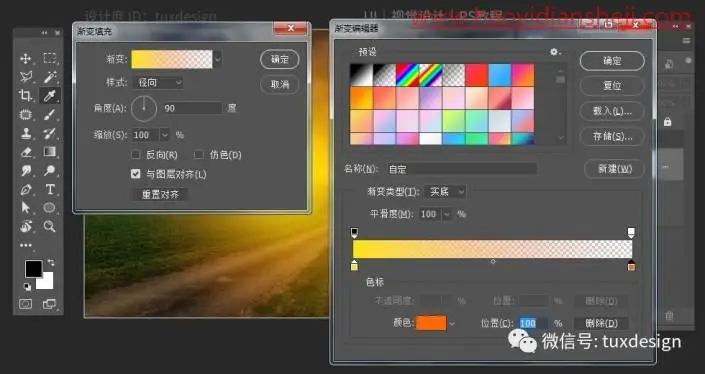Change the screen mode icon
Viewport: 705px width, 374px height.
click(x=49, y=304)
